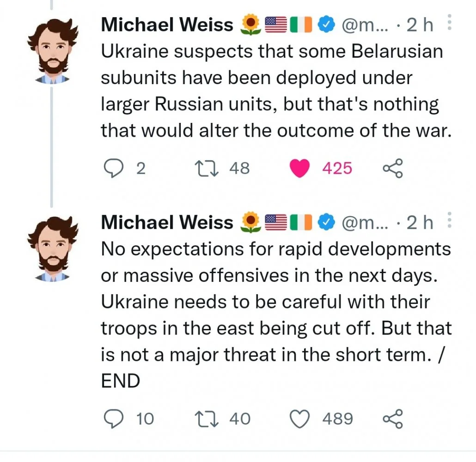The image size is (476, 462).
Task: Open more options for first tweet
Action: 450,23
